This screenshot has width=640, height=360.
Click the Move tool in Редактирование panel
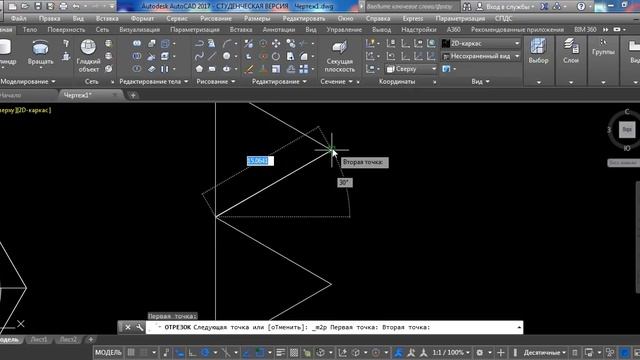[x=276, y=43]
